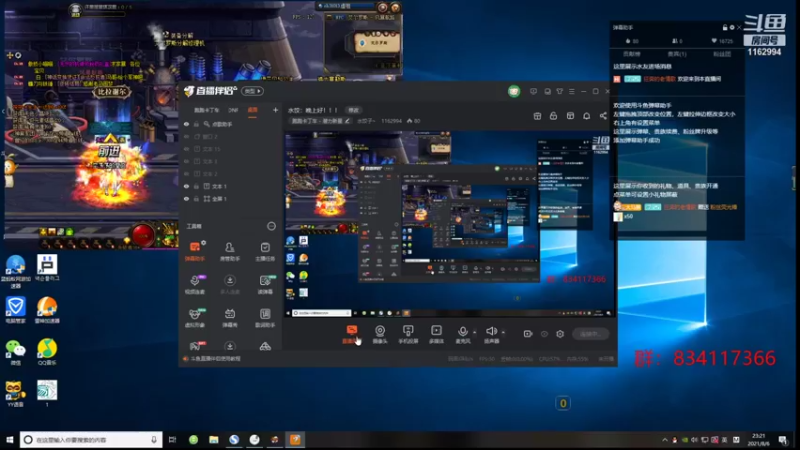Screen dimensions: 800x450
Task: Focus the Windows taskbar search box
Action: coord(91,439)
